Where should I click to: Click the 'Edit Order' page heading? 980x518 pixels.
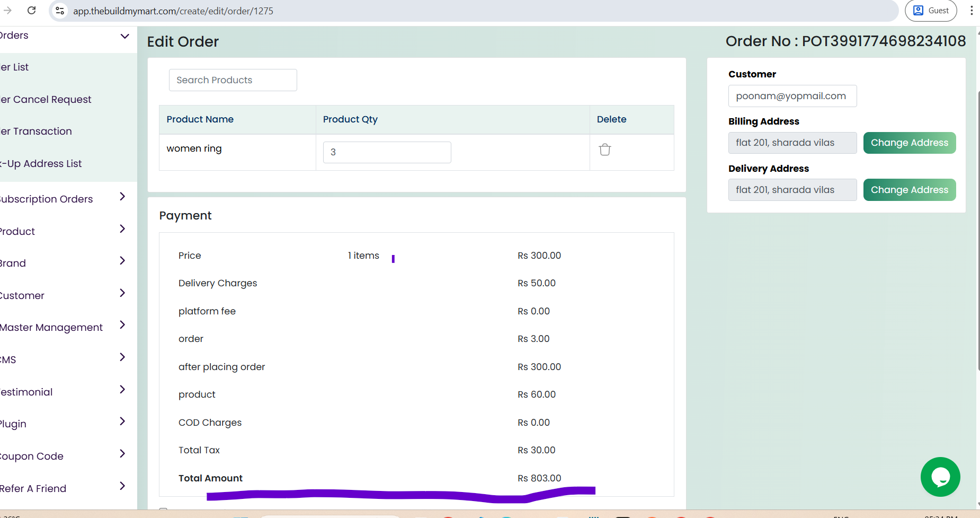pos(183,41)
